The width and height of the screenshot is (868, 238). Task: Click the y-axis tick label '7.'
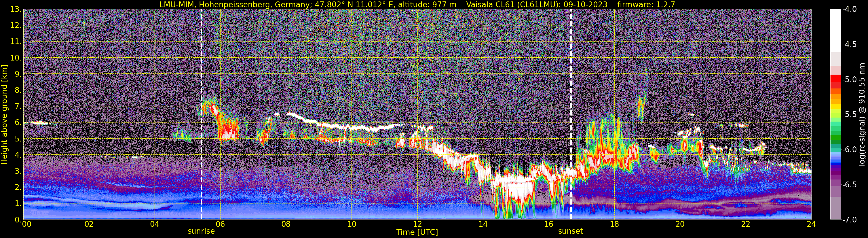[18, 107]
